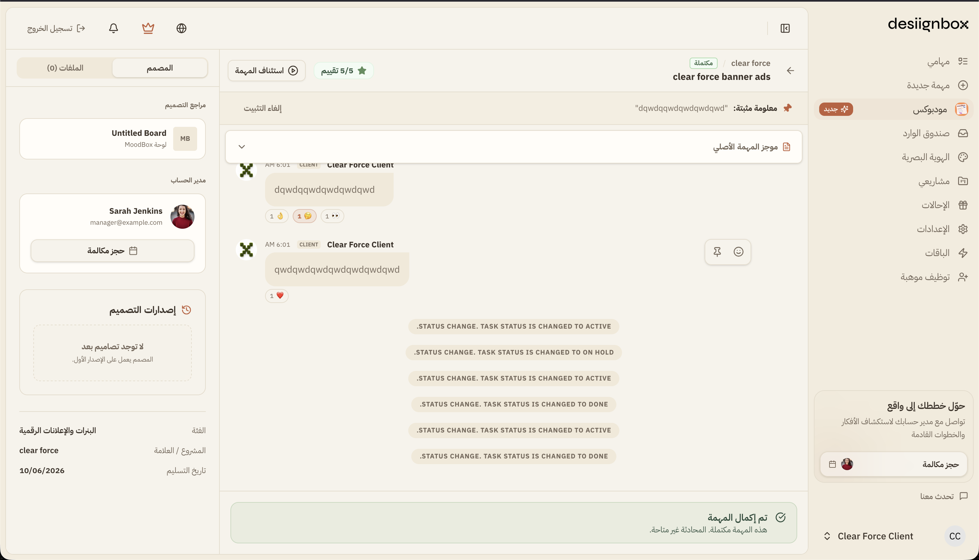Viewport: 979px width, 560px height.
Task: Toggle the red heart reaction
Action: click(x=277, y=296)
